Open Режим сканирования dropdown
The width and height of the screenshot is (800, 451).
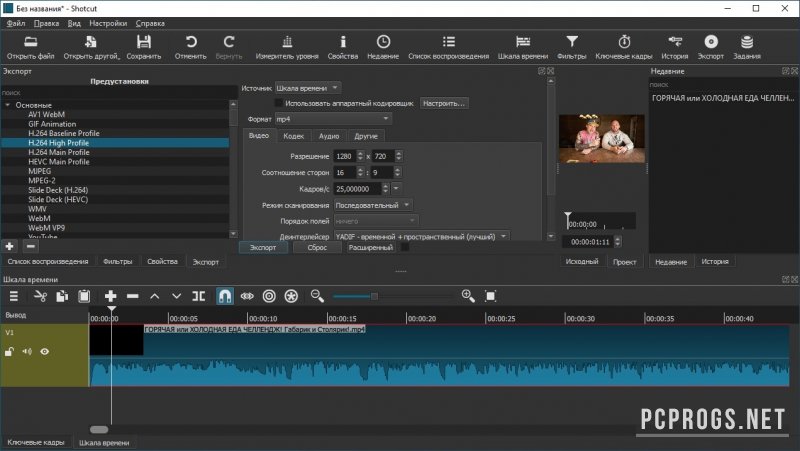coord(373,205)
